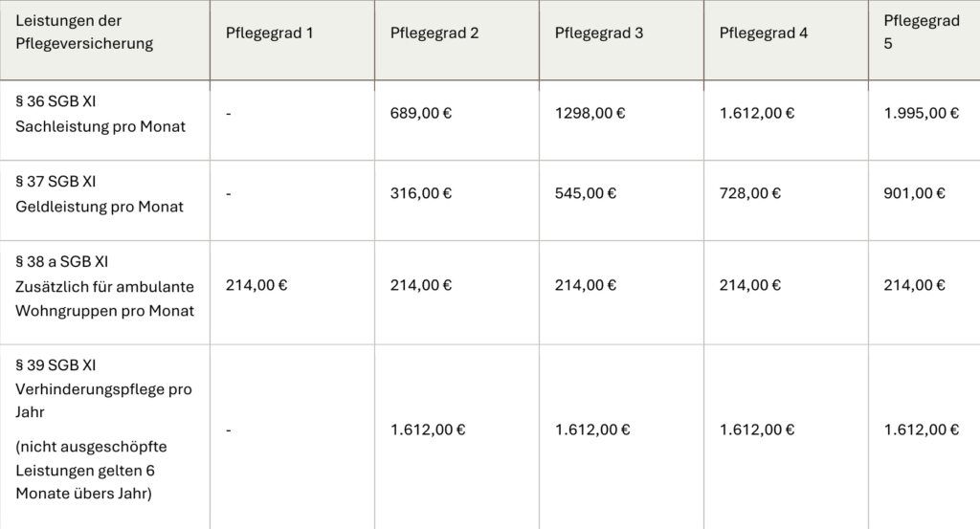Click the 545,00 € cell
The width and height of the screenshot is (980, 529).
click(x=586, y=193)
